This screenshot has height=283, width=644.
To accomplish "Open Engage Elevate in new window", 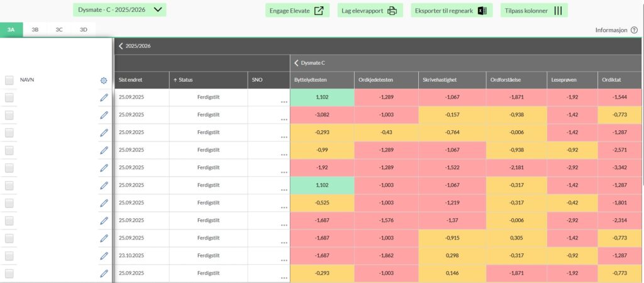I will point(297,11).
